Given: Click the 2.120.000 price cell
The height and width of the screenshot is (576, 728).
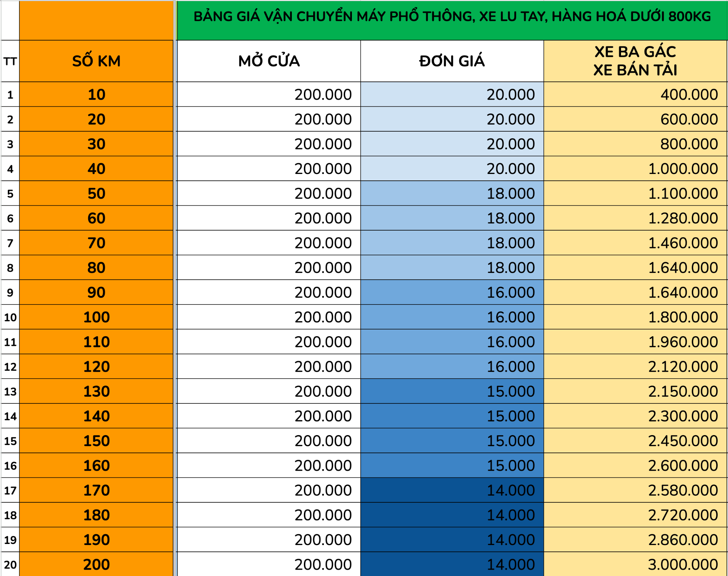Looking at the screenshot, I should click(x=635, y=366).
